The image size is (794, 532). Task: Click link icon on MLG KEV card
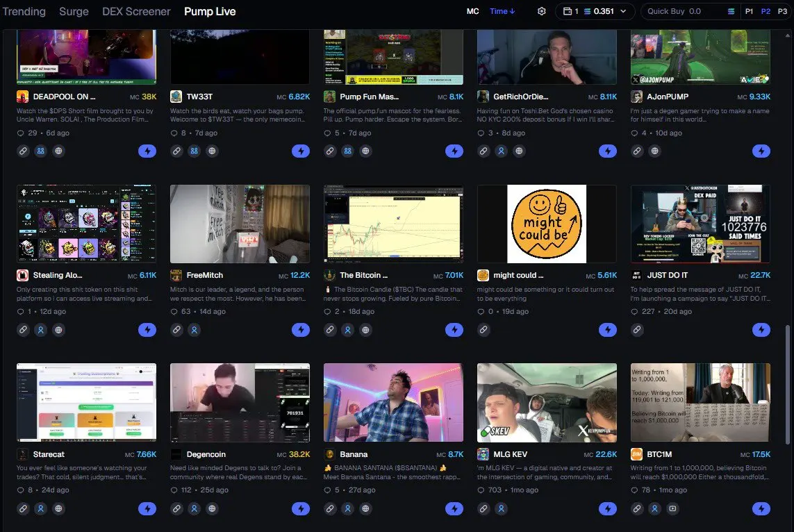click(483, 508)
